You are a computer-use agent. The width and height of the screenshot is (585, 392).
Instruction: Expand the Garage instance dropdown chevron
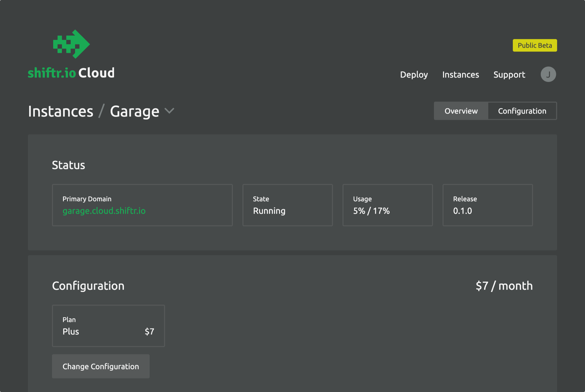(x=169, y=111)
